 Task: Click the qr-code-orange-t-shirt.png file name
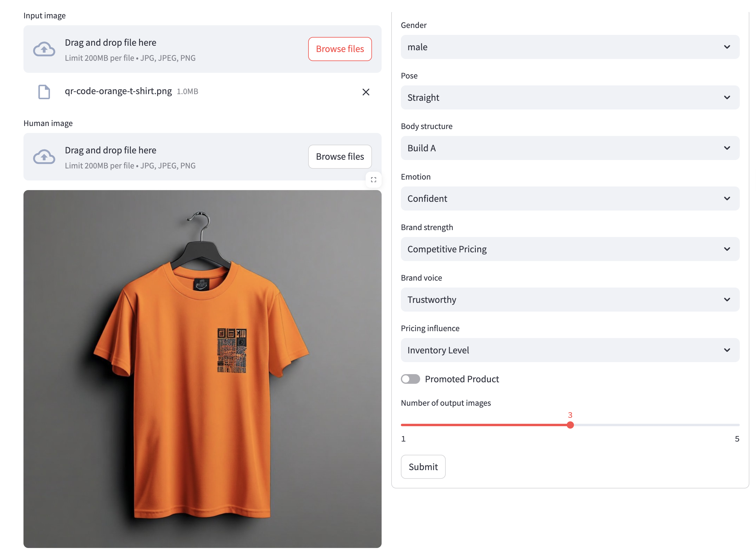pos(118,91)
